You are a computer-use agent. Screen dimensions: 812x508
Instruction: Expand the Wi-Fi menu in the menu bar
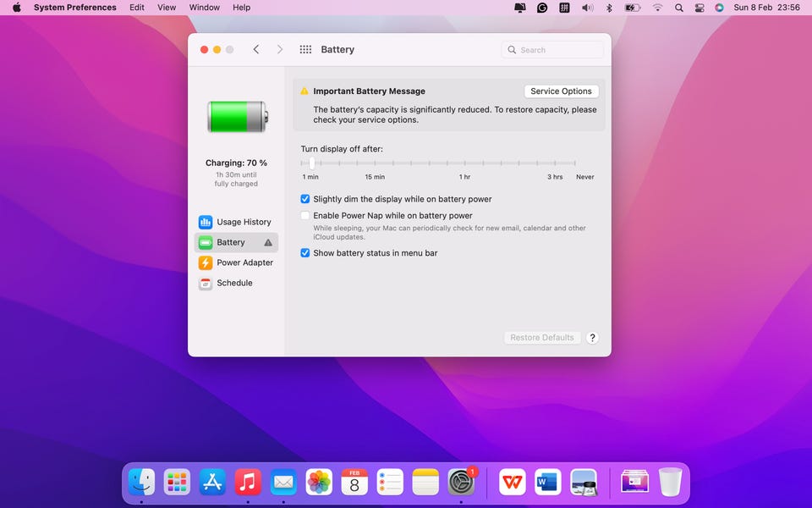tap(657, 8)
